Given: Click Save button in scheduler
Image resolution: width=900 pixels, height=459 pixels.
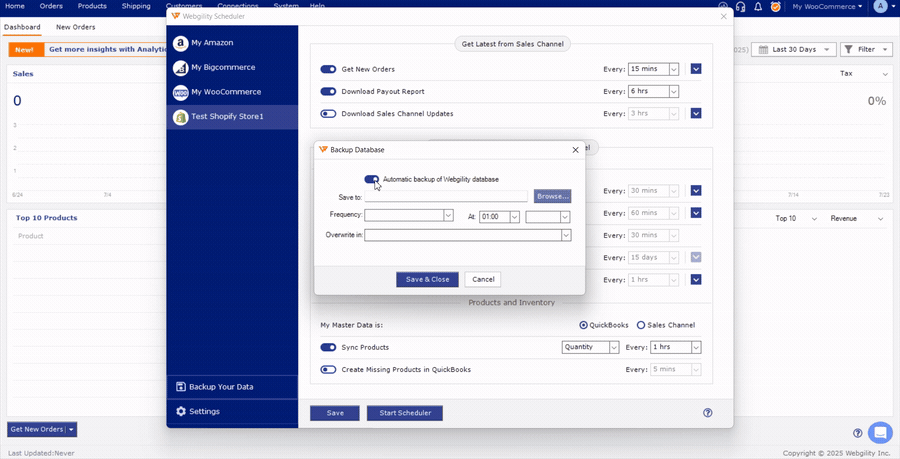Looking at the screenshot, I should pyautogui.click(x=335, y=413).
